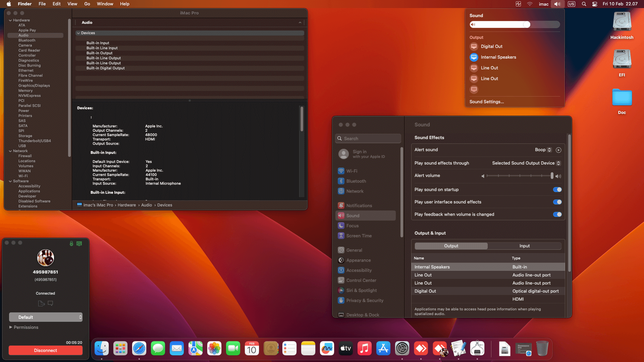Expand the Permissions disclosure triangle

11,327
